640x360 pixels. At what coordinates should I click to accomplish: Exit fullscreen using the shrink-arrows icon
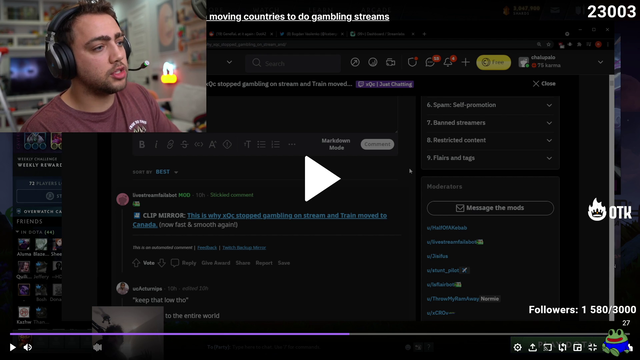(x=593, y=347)
